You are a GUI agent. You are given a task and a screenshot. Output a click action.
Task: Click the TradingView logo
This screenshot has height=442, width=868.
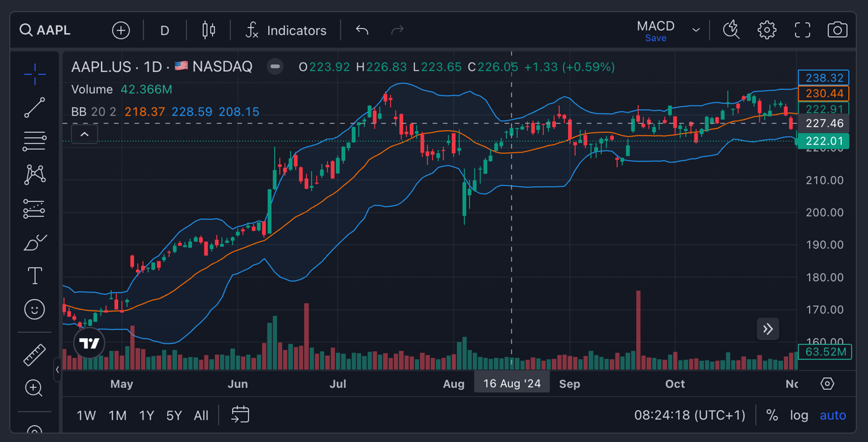coord(89,343)
